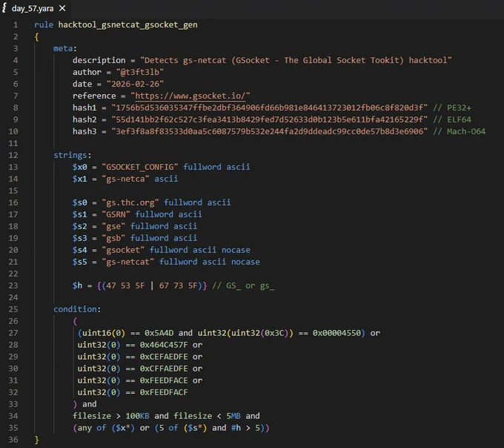Click the $x0 variable on line 13
The image size is (504, 448).
pyautogui.click(x=80, y=167)
